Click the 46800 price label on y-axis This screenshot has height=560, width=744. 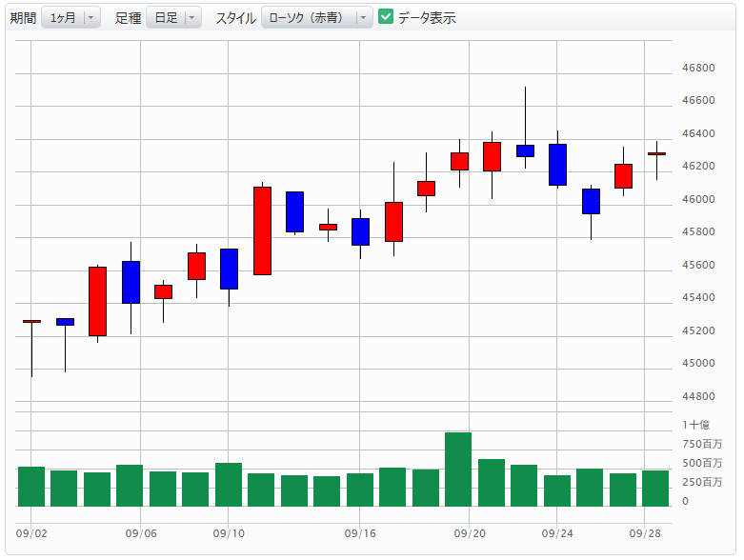click(x=698, y=69)
